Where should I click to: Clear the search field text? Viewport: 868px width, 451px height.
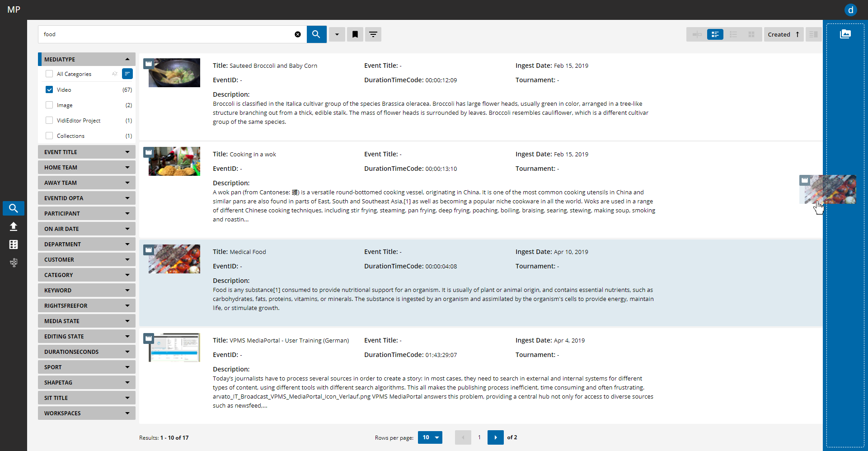(x=298, y=34)
